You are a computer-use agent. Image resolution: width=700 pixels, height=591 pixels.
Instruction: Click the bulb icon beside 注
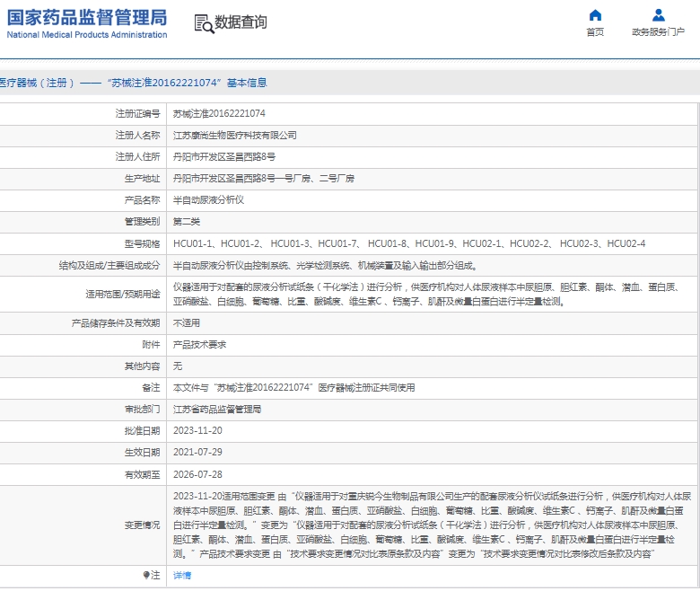click(146, 575)
